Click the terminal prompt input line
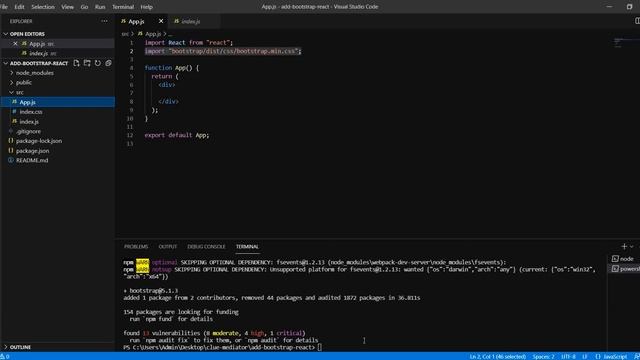This screenshot has width=640, height=360. pos(223,347)
